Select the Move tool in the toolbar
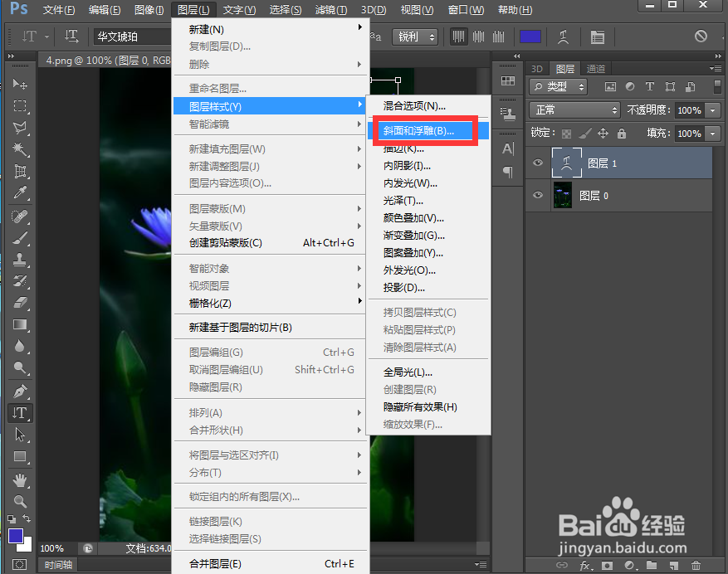Image resolution: width=728 pixels, height=574 pixels. click(x=20, y=83)
